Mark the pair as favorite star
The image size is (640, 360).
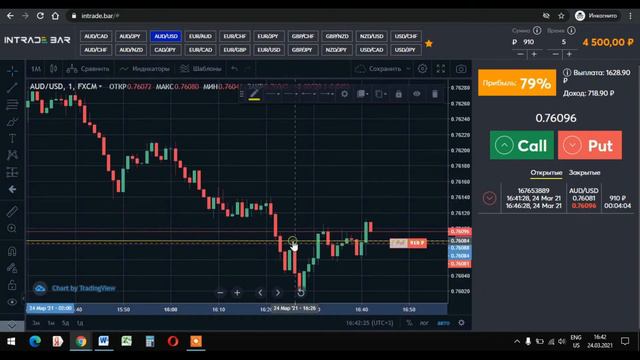pos(429,43)
